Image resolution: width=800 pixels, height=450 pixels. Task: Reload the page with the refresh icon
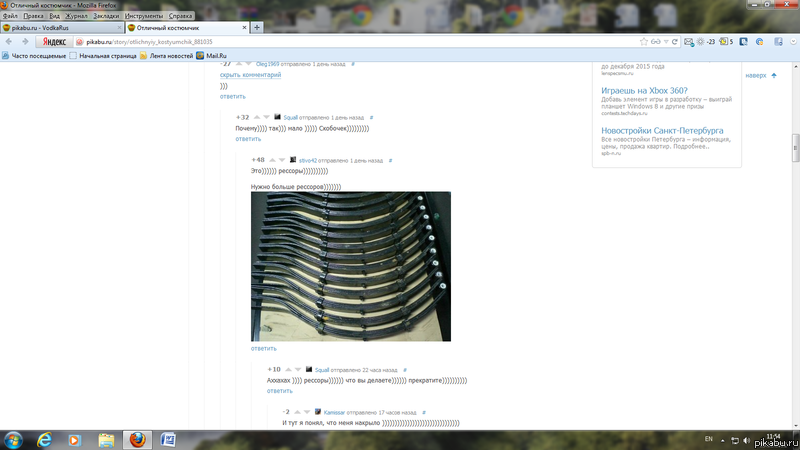coord(674,42)
